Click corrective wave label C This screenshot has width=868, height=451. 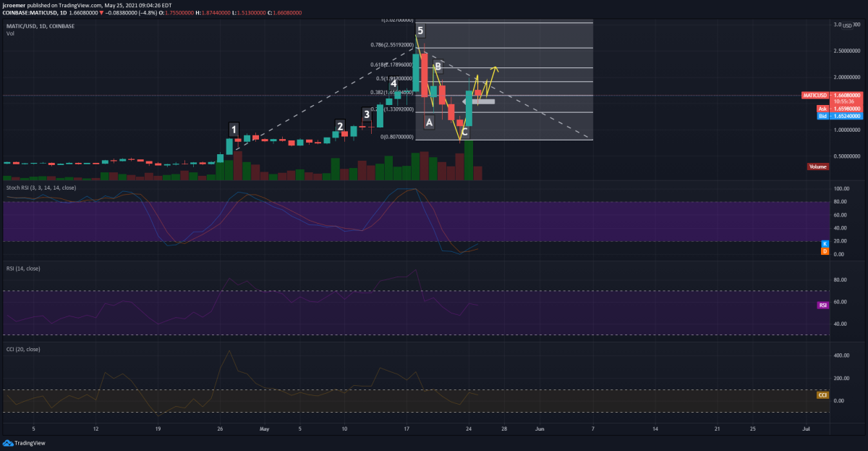click(x=464, y=132)
